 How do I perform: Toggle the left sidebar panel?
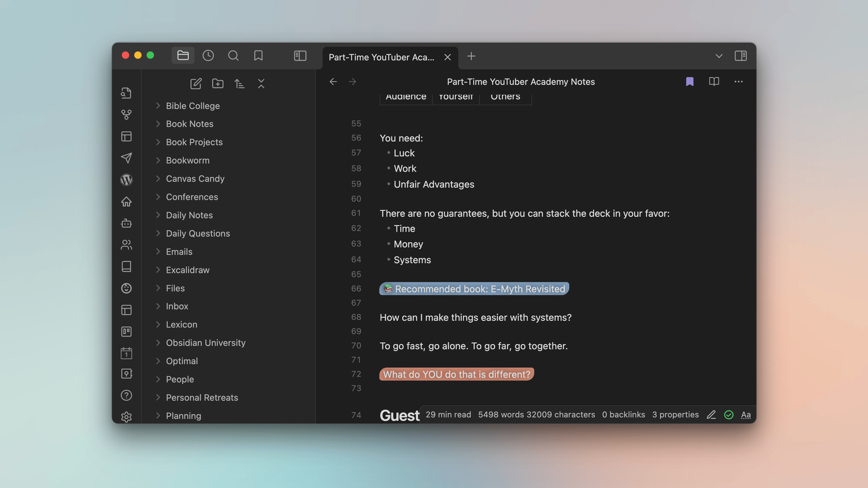point(300,56)
